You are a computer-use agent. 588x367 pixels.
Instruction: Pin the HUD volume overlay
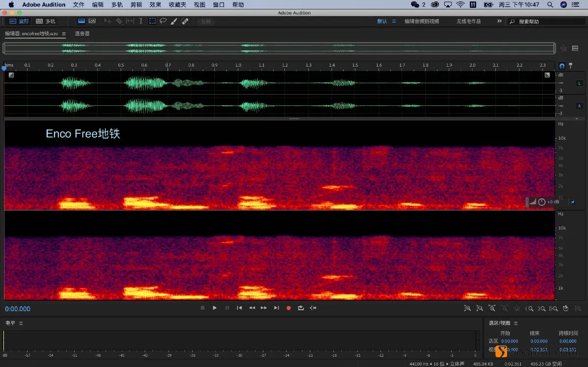573,202
